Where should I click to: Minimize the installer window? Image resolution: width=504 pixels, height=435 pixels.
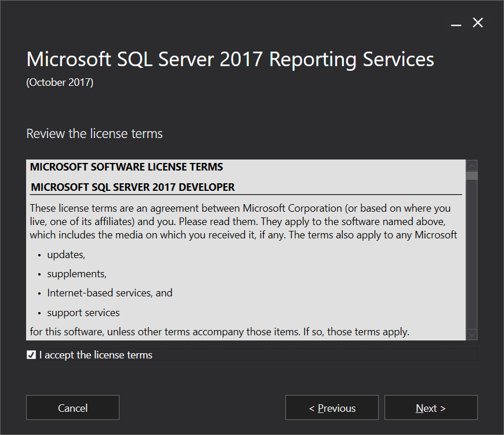point(456,23)
